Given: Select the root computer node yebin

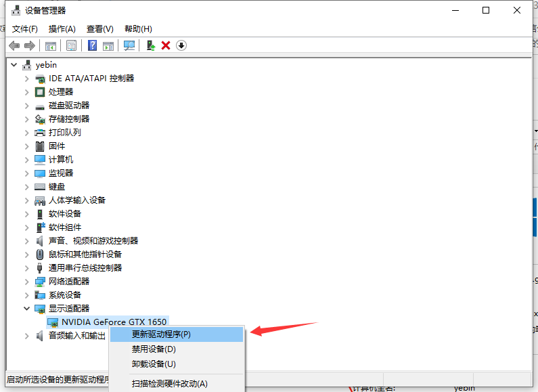Looking at the screenshot, I should click(x=46, y=65).
